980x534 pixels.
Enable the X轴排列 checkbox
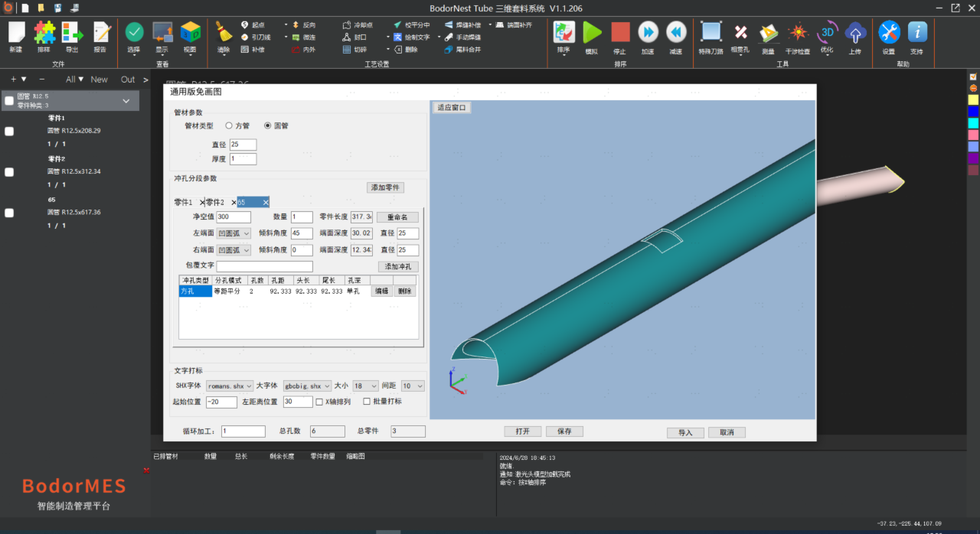coord(319,402)
